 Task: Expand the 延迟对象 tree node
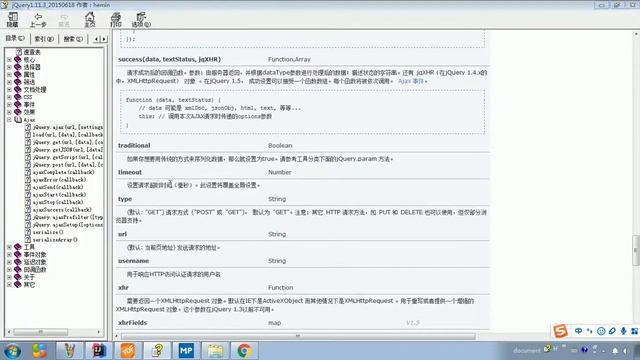[x=9, y=262]
